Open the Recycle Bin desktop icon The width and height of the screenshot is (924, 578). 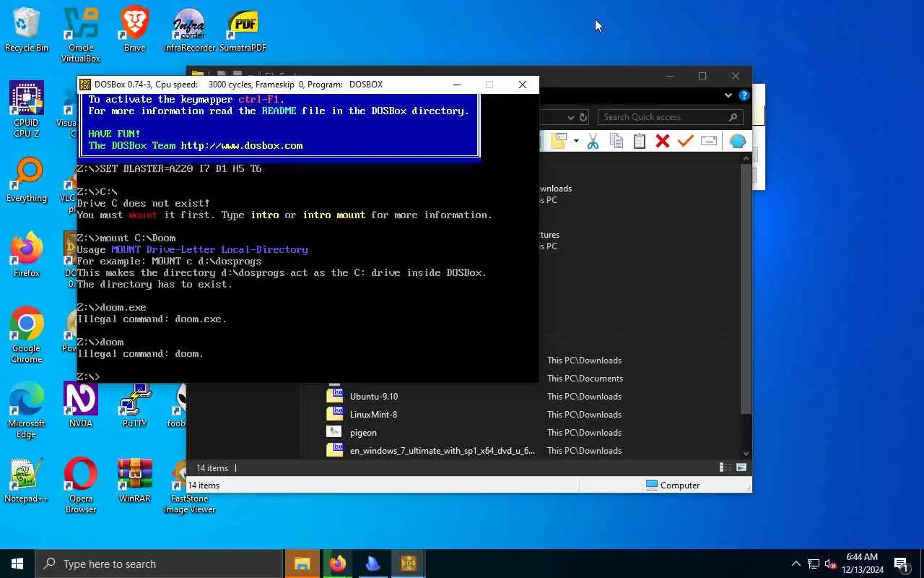coord(27,30)
